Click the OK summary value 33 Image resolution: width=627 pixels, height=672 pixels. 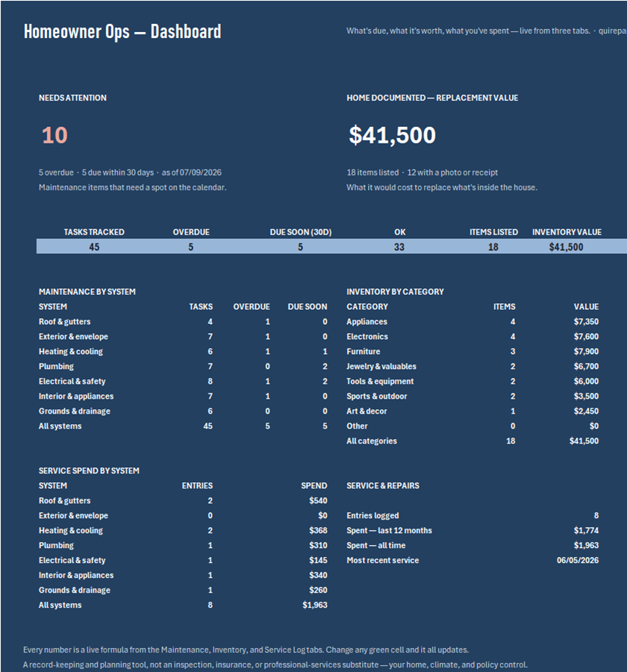[399, 247]
